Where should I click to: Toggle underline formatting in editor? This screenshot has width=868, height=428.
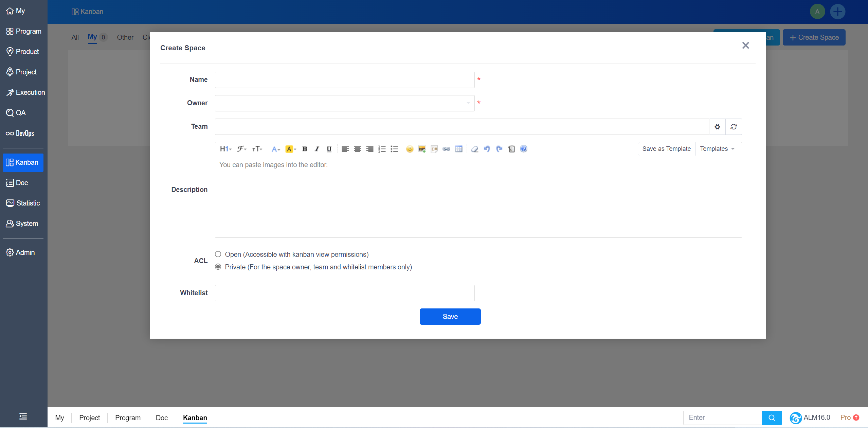(329, 149)
